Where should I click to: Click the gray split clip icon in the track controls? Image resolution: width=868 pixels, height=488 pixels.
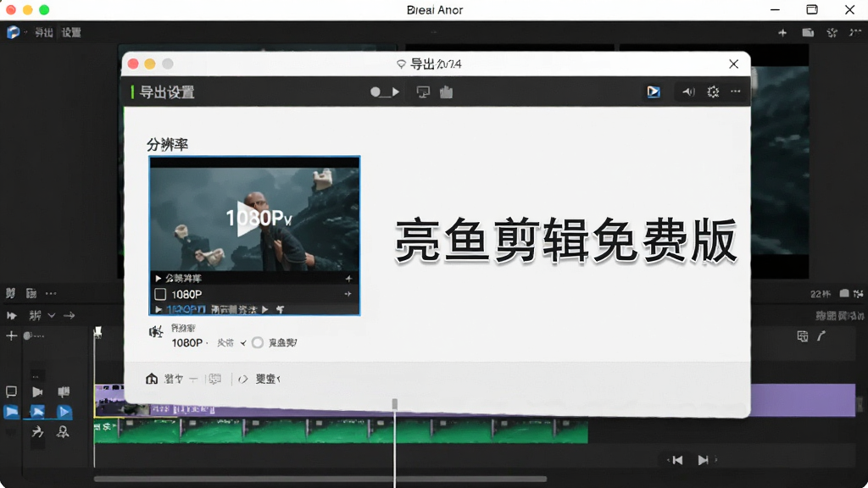pyautogui.click(x=64, y=391)
